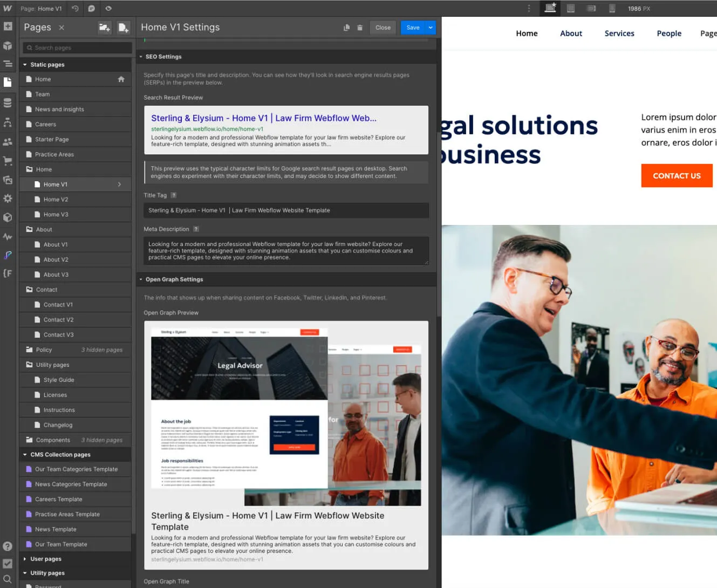Open the Users icon in sidebar

pyautogui.click(x=8, y=142)
